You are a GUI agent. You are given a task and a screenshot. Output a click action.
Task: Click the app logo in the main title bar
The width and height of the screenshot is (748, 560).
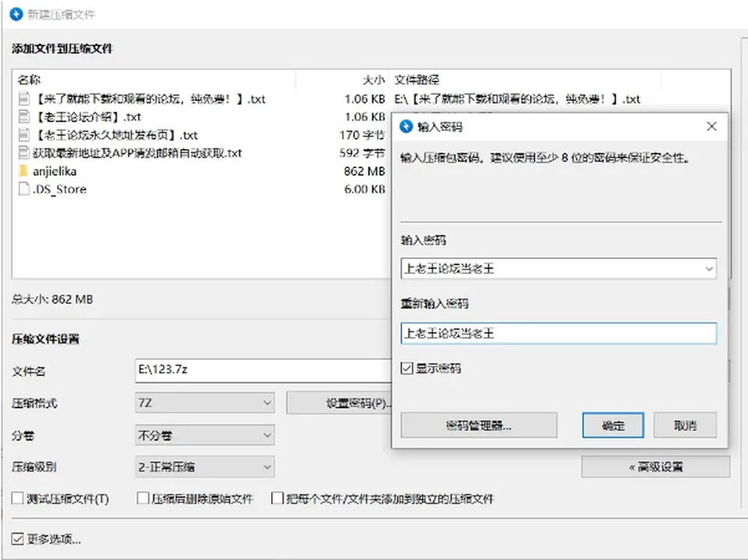pos(16,14)
